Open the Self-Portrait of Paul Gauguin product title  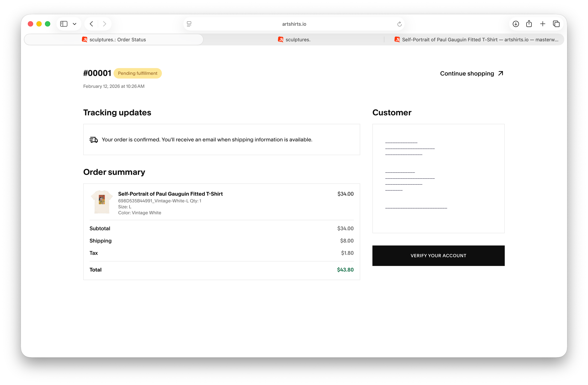(x=170, y=194)
